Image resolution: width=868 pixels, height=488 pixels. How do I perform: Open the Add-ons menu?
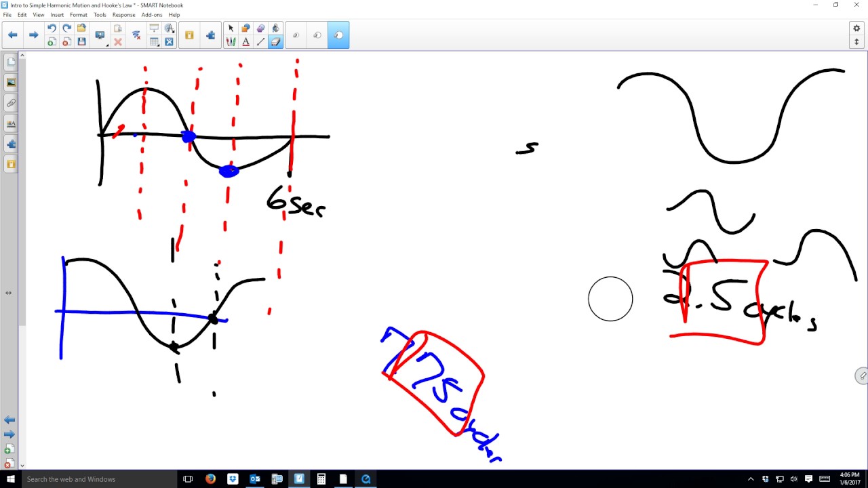tap(151, 15)
